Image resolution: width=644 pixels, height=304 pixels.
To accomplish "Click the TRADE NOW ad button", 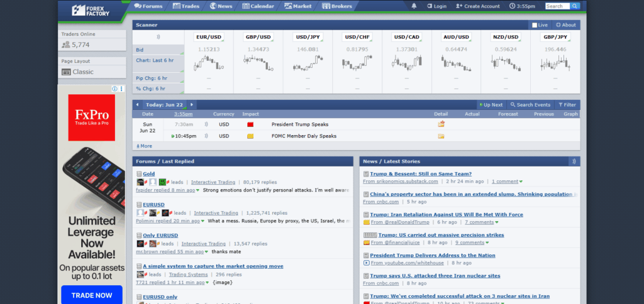I will [x=92, y=295].
